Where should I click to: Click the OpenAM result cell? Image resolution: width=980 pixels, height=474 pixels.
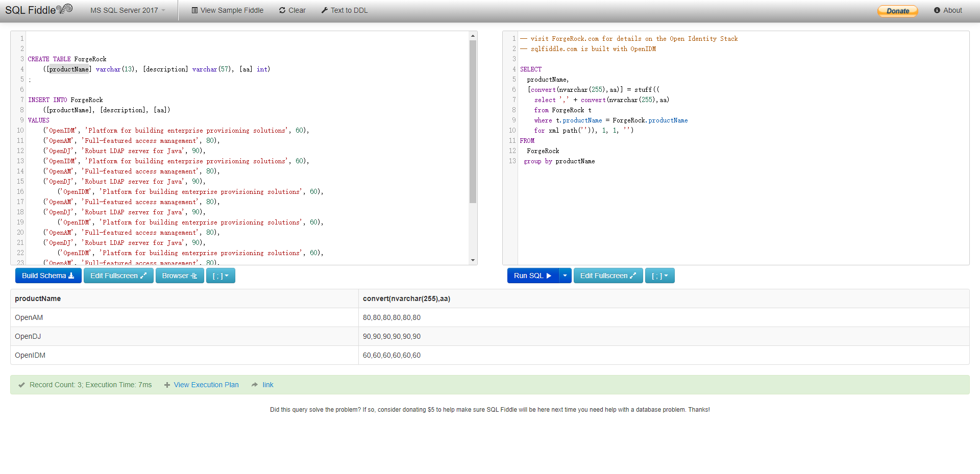[184, 317]
